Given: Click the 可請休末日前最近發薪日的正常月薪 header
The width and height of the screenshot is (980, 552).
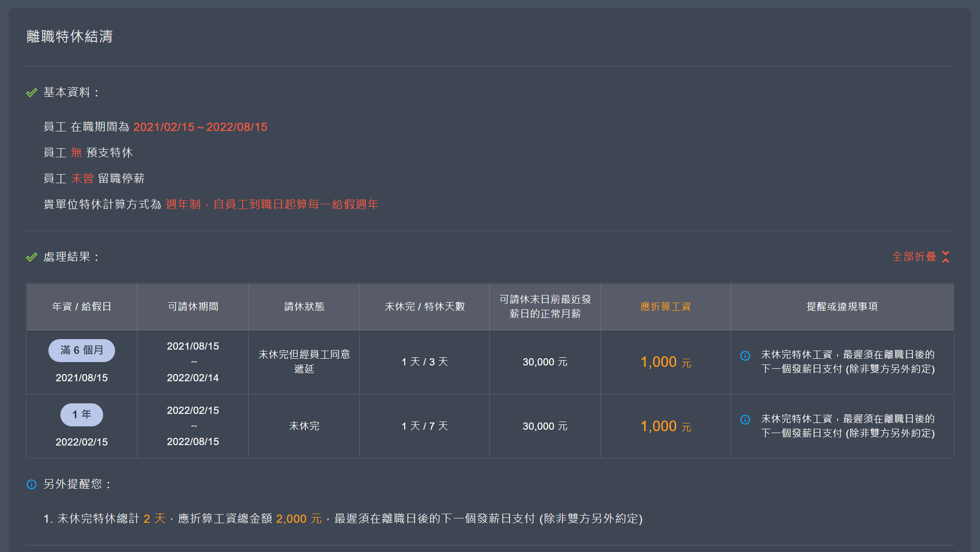Looking at the screenshot, I should [545, 306].
